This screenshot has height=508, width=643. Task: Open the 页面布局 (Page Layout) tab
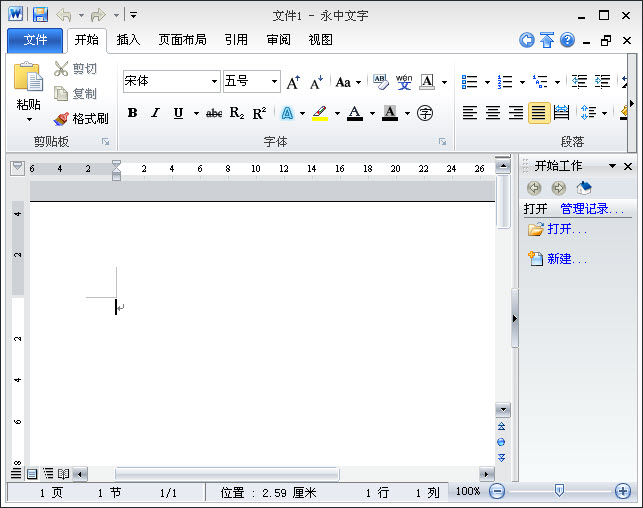[182, 40]
